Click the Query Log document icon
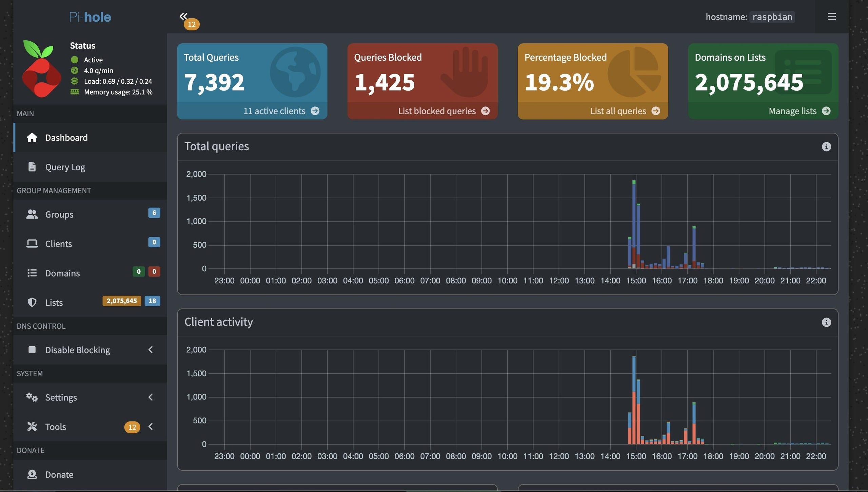 click(x=32, y=167)
